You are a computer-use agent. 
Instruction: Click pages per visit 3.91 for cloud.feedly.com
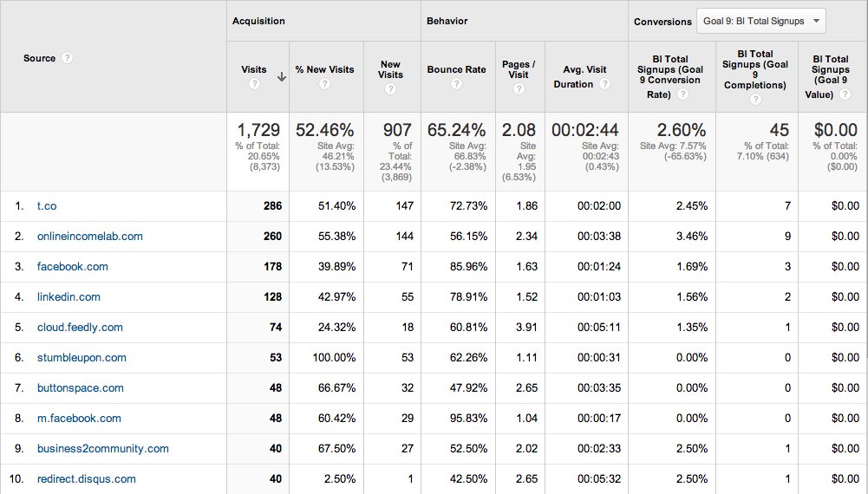coord(526,328)
